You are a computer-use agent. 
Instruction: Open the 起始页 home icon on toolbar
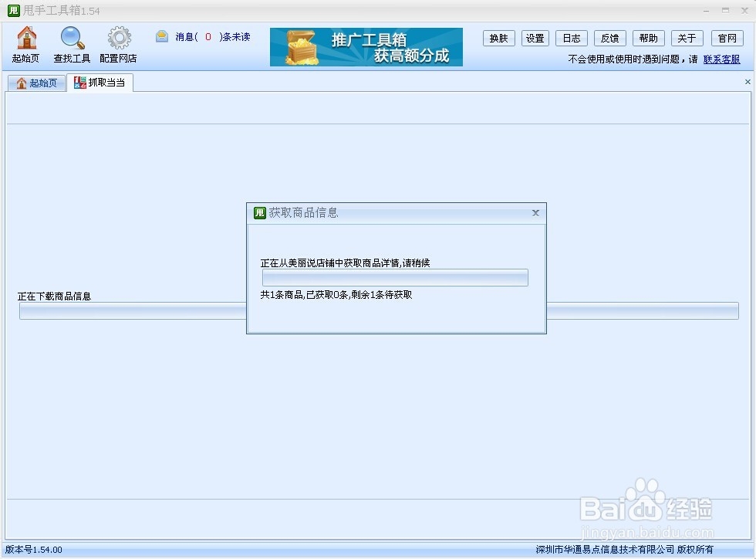25,44
